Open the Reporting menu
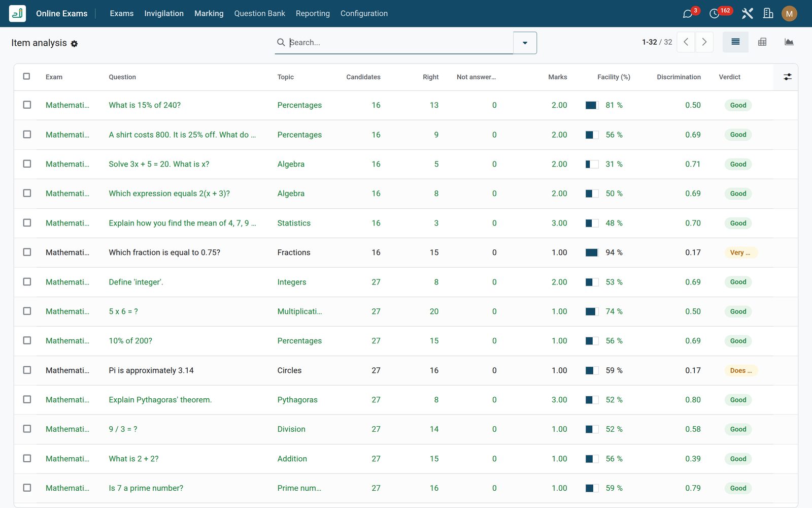The height and width of the screenshot is (508, 812). (x=313, y=14)
